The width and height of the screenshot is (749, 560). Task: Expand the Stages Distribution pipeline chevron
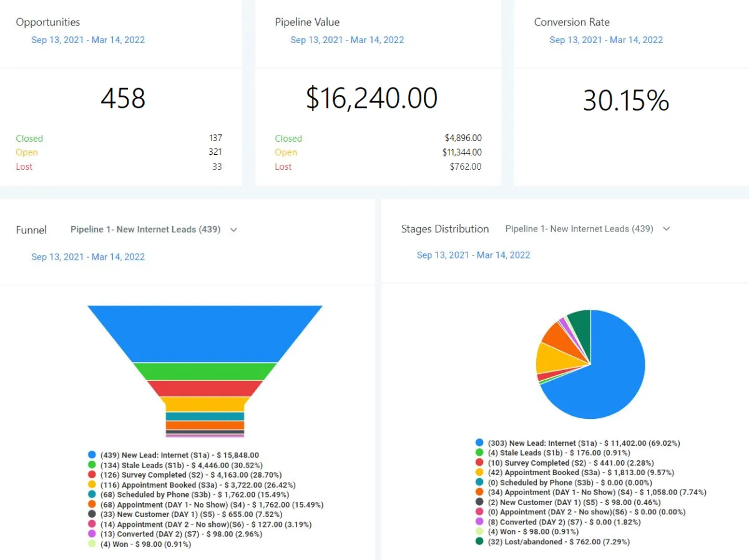666,229
